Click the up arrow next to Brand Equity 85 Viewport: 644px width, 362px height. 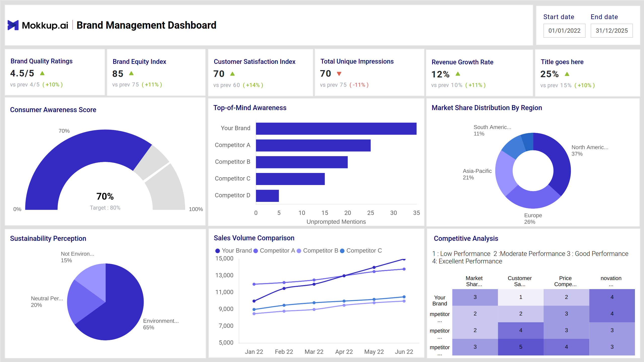point(131,73)
